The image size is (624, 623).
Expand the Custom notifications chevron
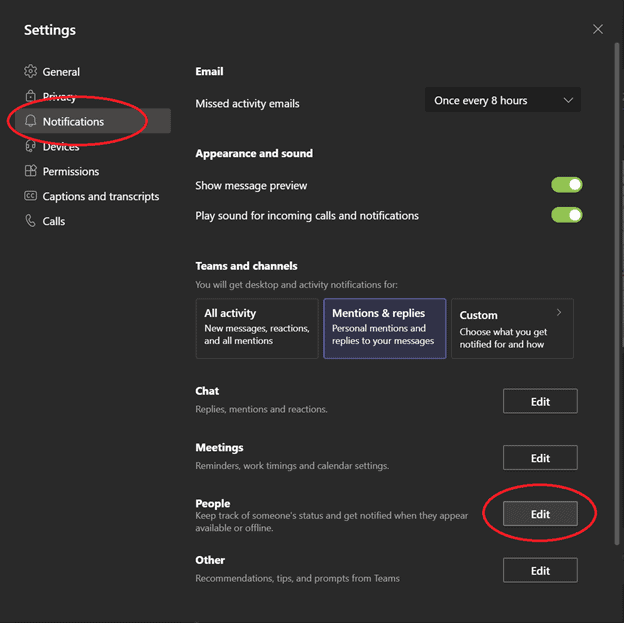pos(559,312)
